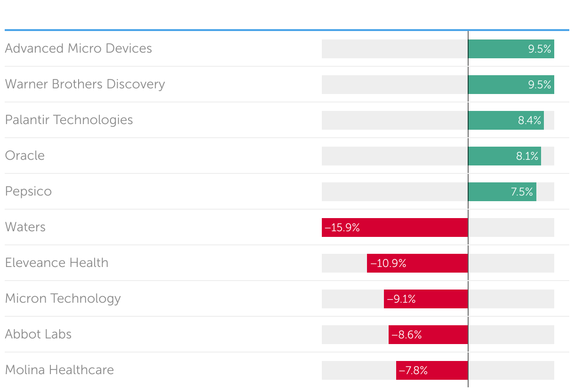Click the Palantir Technologies company name
This screenshot has height=392, width=574.
[69, 120]
